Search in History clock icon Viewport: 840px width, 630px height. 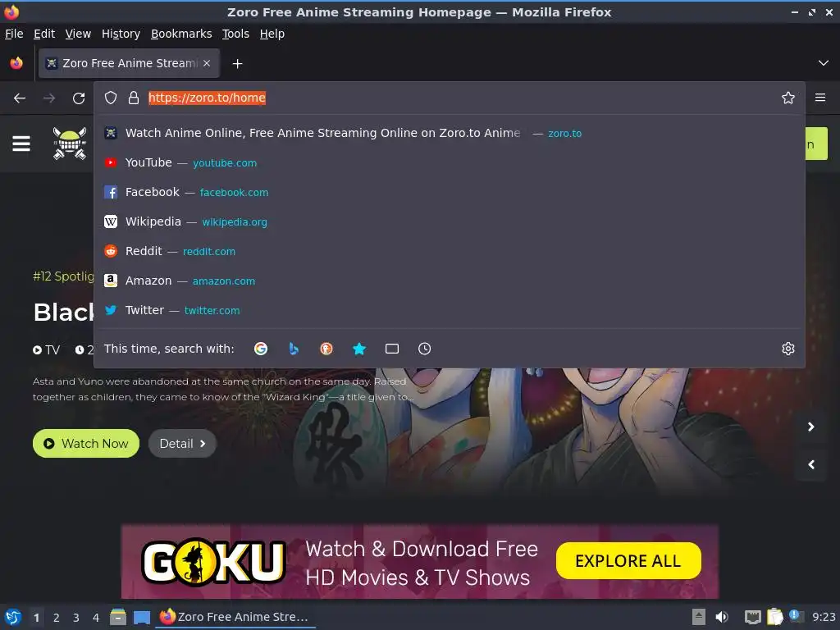pos(424,349)
